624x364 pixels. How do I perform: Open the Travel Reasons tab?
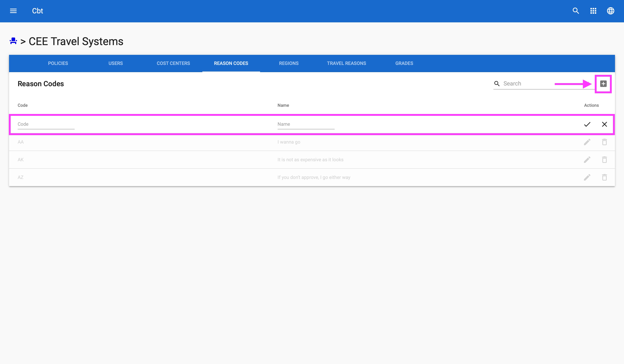pos(346,63)
